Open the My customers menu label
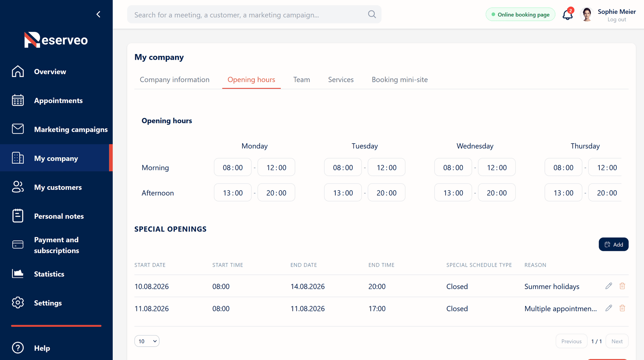644x360 pixels. [x=58, y=188]
